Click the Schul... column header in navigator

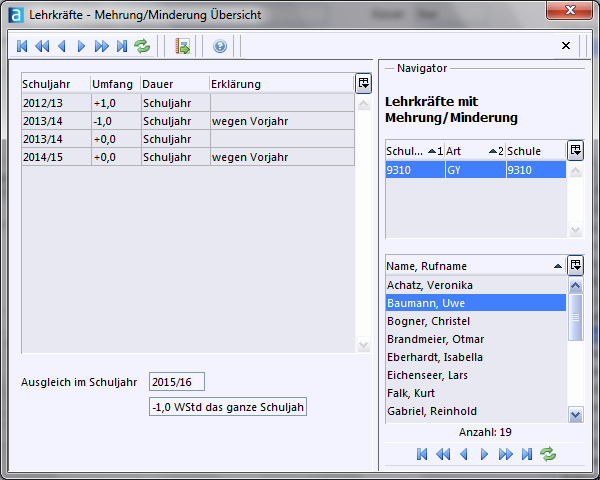pyautogui.click(x=415, y=151)
